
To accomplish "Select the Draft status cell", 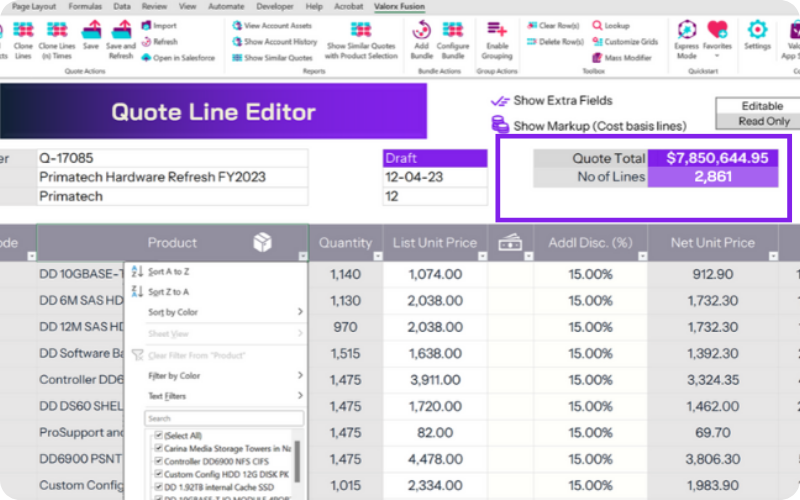I will [435, 158].
